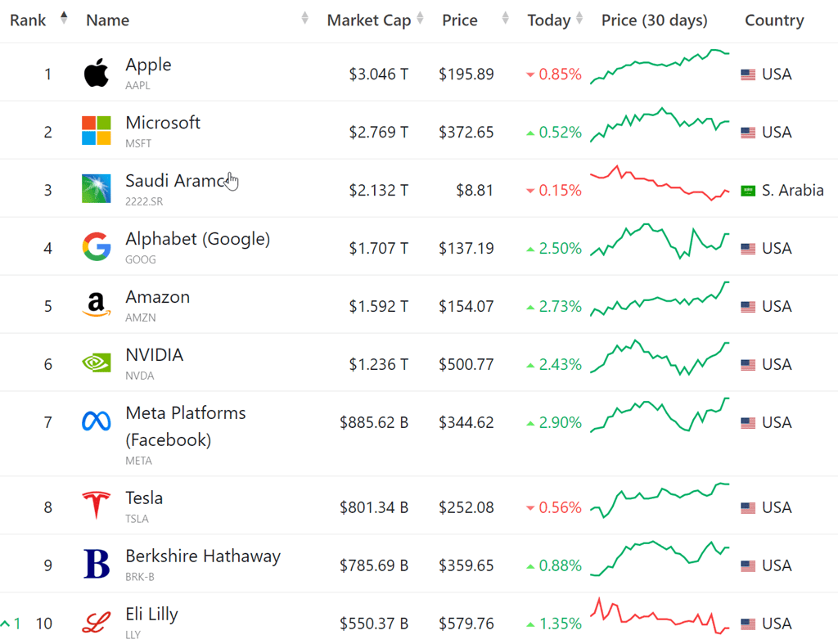The width and height of the screenshot is (838, 644).
Task: Click the Eli Lilly logo icon
Action: pos(97,623)
